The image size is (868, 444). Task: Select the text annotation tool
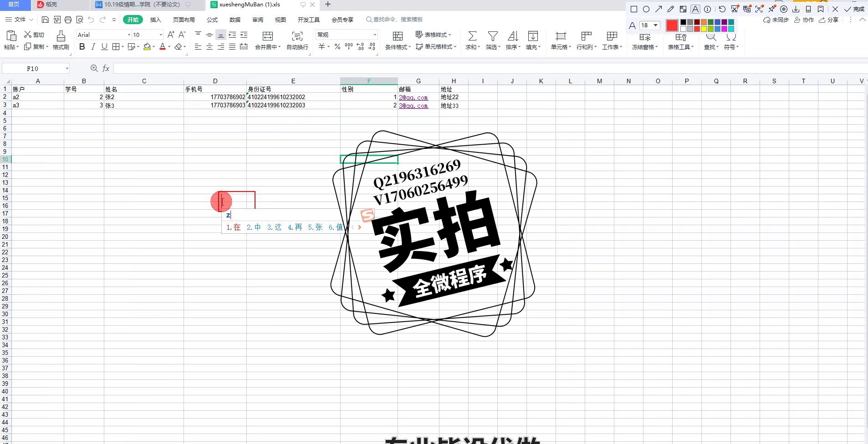(695, 9)
